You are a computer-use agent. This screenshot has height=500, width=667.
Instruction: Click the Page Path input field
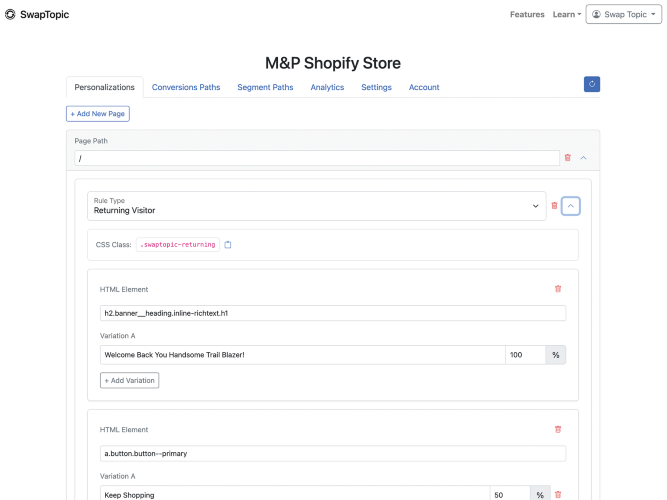click(x=316, y=158)
